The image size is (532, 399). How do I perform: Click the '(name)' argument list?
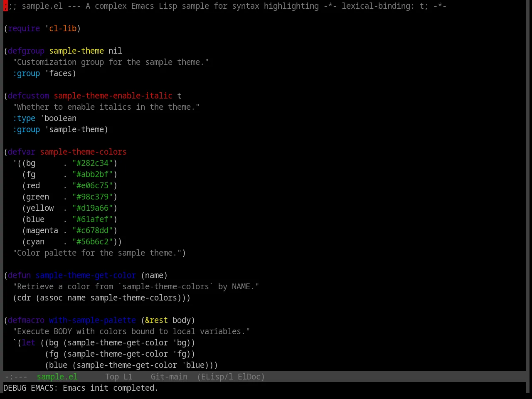[x=154, y=275]
